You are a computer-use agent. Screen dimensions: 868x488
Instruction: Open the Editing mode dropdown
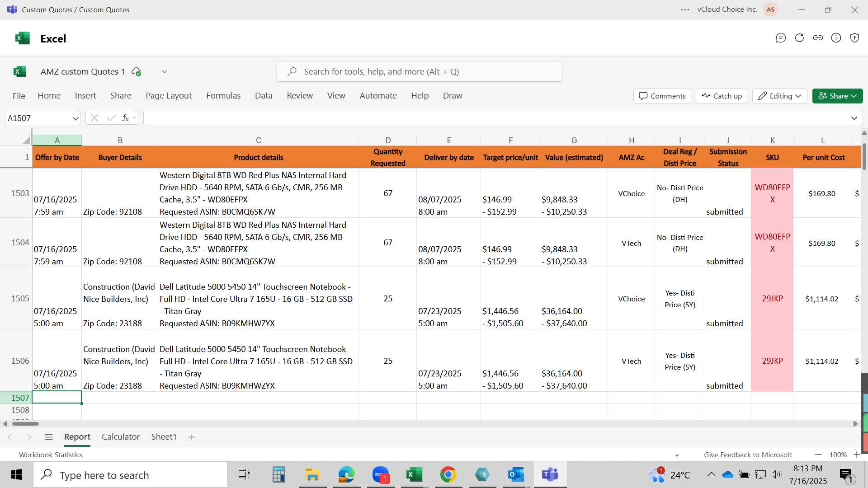point(780,96)
